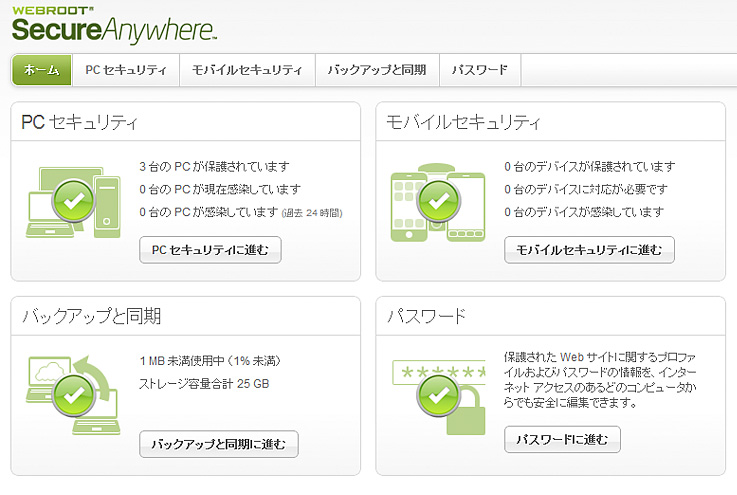Click the Webroot SecureAnywhere logo
Image resolution: width=737 pixels, height=495 pixels.
pyautogui.click(x=114, y=25)
